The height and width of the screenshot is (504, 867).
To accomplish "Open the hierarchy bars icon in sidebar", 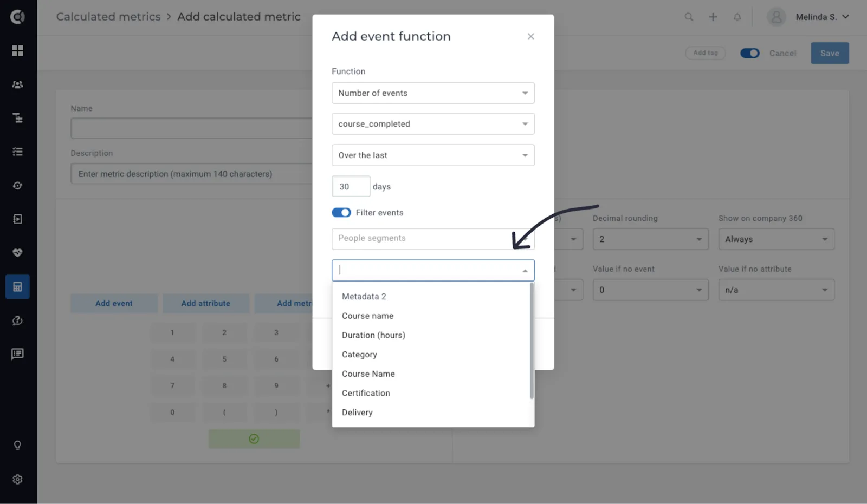I will [x=17, y=118].
